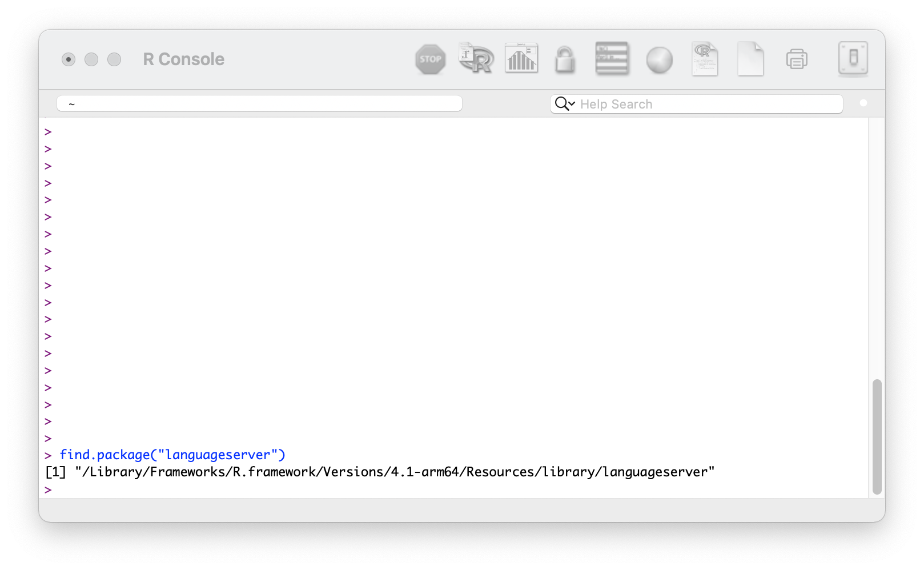Image resolution: width=924 pixels, height=570 pixels.
Task: Click the printer icon in the toolbar
Action: pyautogui.click(x=797, y=59)
